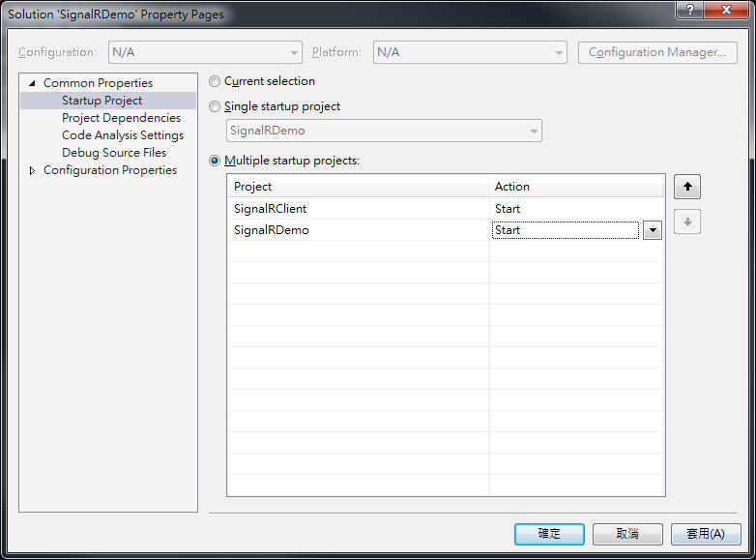Open the Action dropdown arrow for SignalRDemo

click(653, 230)
